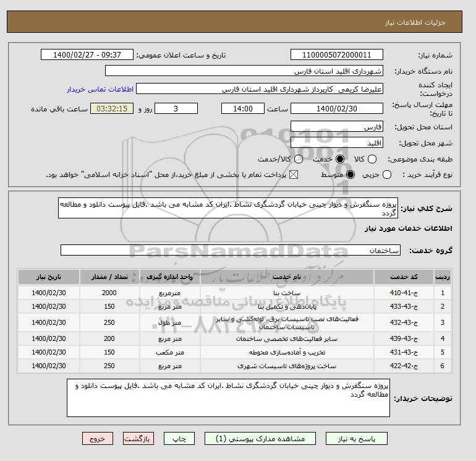Select the 'جزیی' purchase type radio

coord(387,174)
